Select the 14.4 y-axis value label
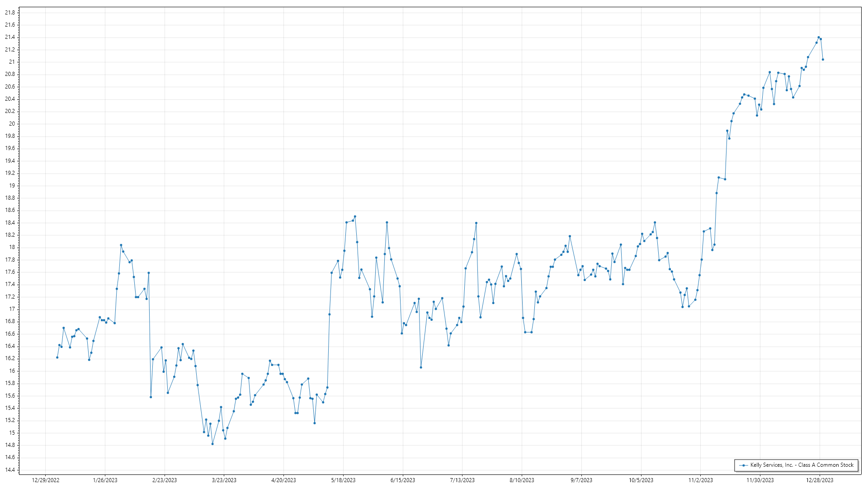The height and width of the screenshot is (488, 868). click(9, 470)
